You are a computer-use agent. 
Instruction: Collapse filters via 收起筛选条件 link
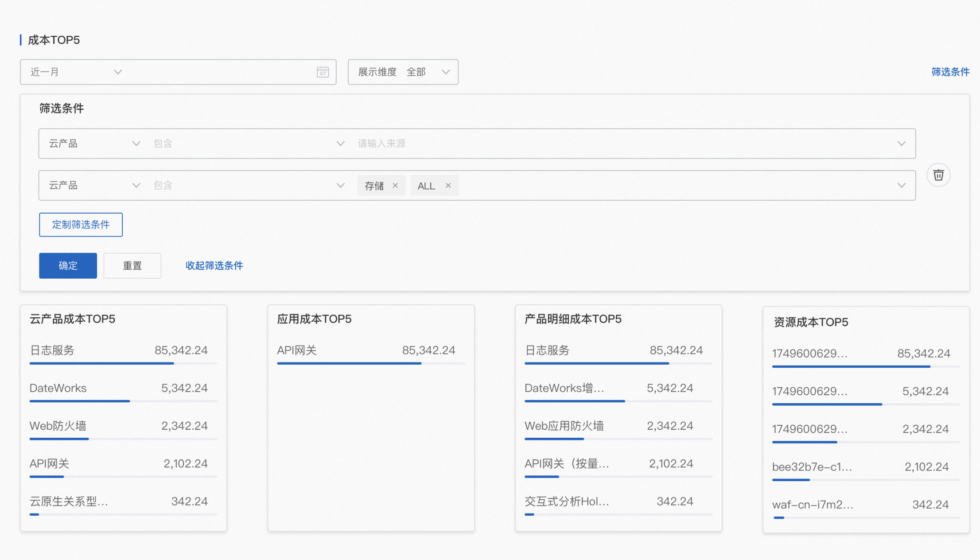click(x=214, y=265)
